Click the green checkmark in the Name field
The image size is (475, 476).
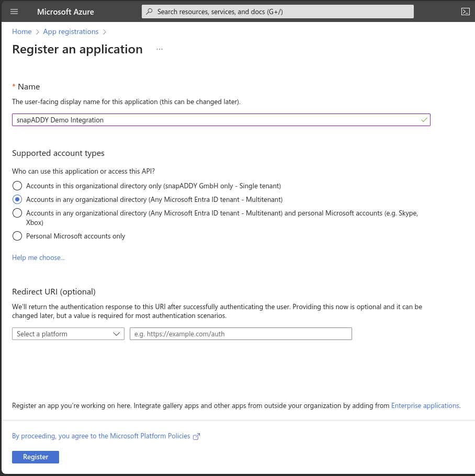pyautogui.click(x=424, y=120)
